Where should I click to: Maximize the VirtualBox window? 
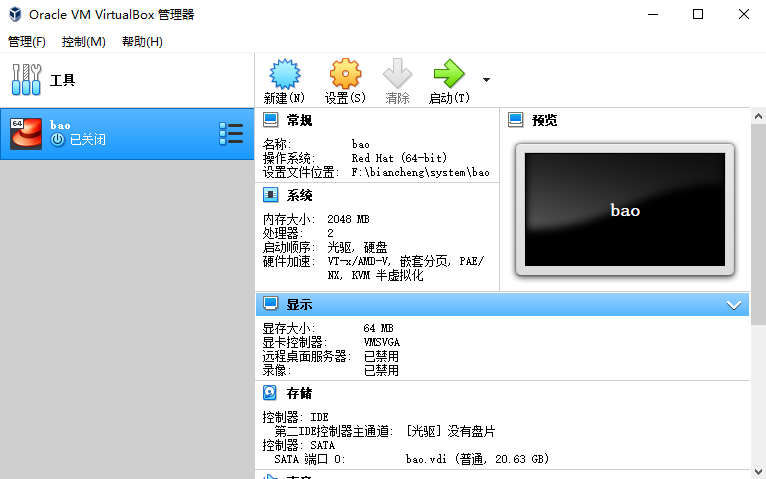point(698,14)
